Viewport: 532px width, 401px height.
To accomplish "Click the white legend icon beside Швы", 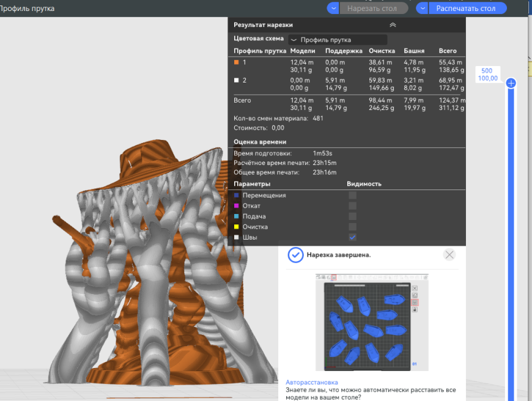I will coord(235,238).
